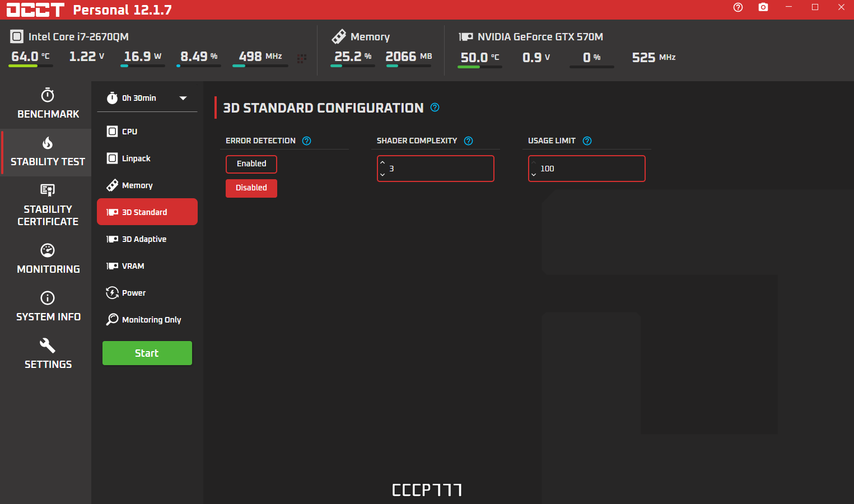
Task: Click the Monitoring Only magnifier icon
Action: click(112, 320)
